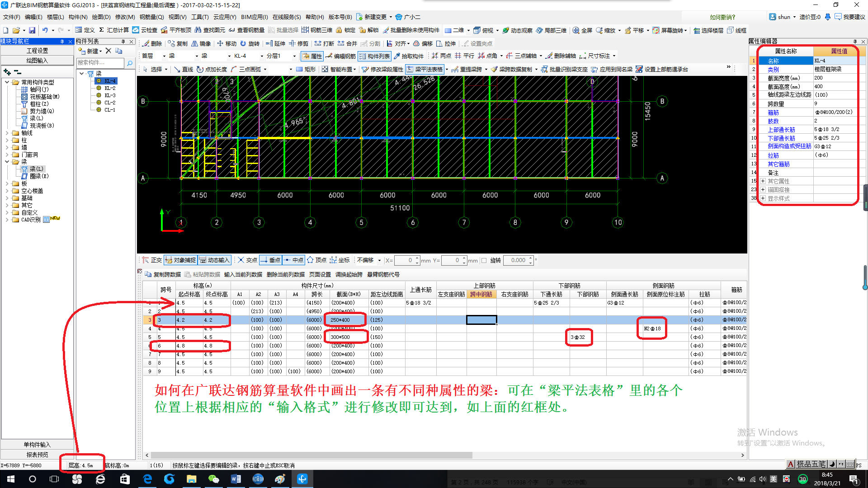Click 调换起始跨 button
This screenshot has height=488, width=868.
349,274
